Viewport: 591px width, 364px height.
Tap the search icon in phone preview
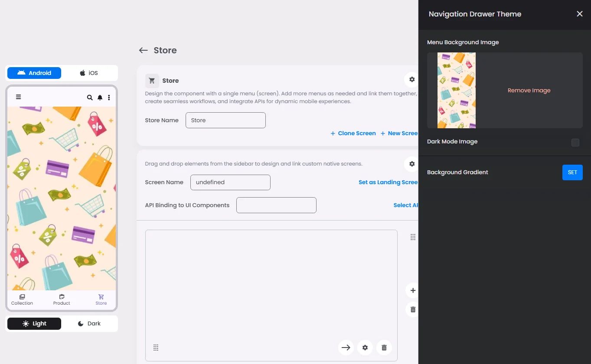(90, 97)
